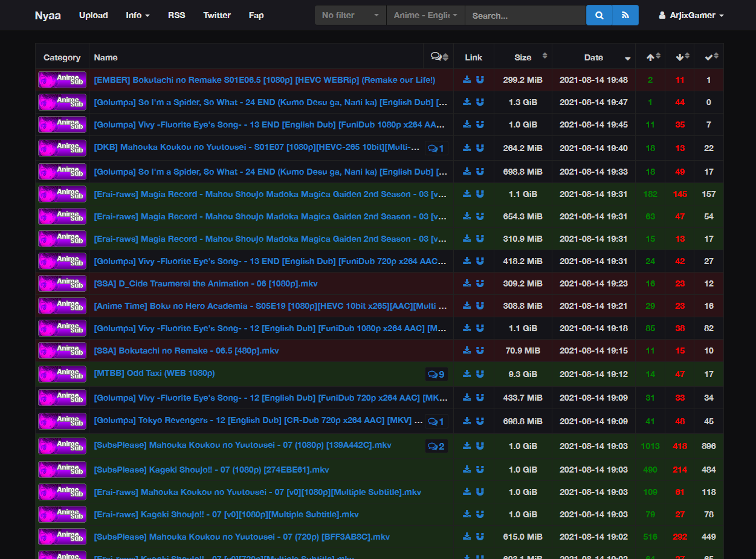This screenshot has width=756, height=559.
Task: Click the blue search magnifier button
Action: (599, 15)
